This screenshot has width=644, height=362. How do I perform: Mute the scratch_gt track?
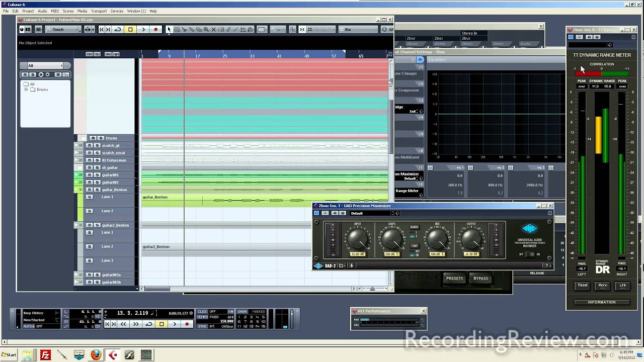(x=89, y=145)
